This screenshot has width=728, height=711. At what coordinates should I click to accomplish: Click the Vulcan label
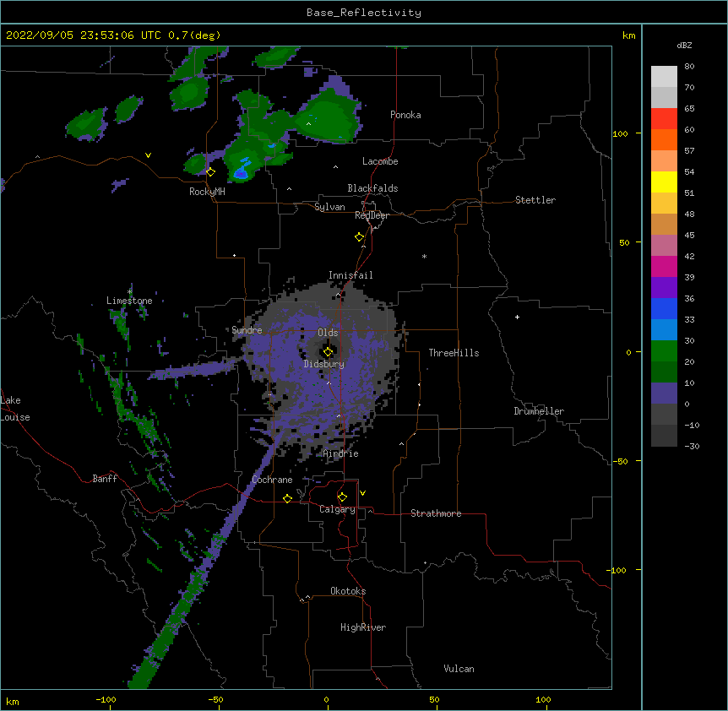[x=459, y=669]
